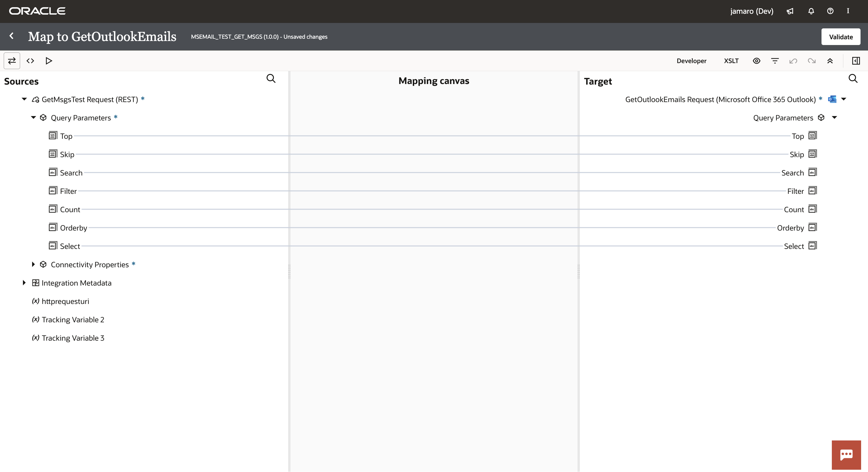Viewport: 868px width, 472px height.
Task: Collapse GetMsgsTest Request (REST) node
Action: pyautogui.click(x=24, y=99)
